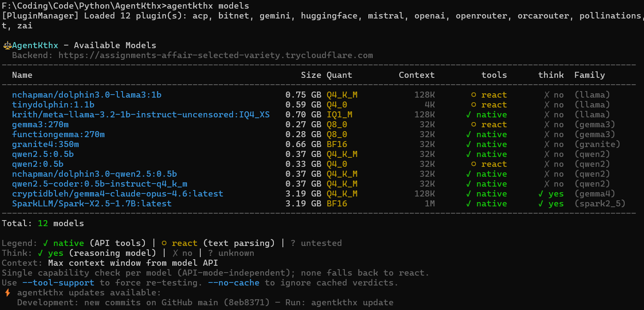The width and height of the screenshot is (644, 310).
Task: Click the 1M context value for Spark
Action: pyautogui.click(x=430, y=203)
